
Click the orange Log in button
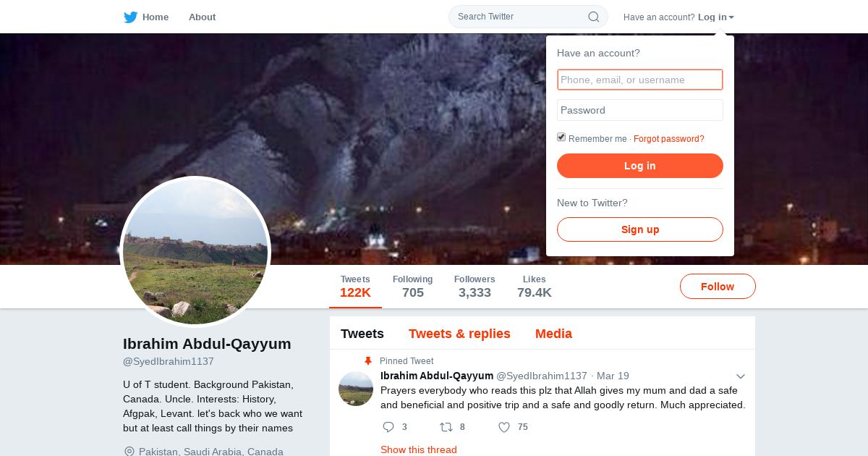640,166
